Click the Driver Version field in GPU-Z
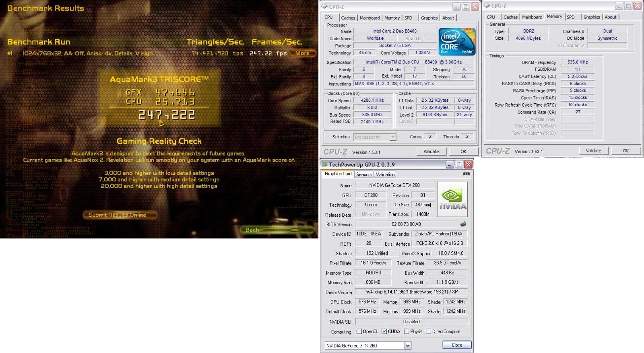Image resolution: width=644 pixels, height=353 pixels. 411,292
